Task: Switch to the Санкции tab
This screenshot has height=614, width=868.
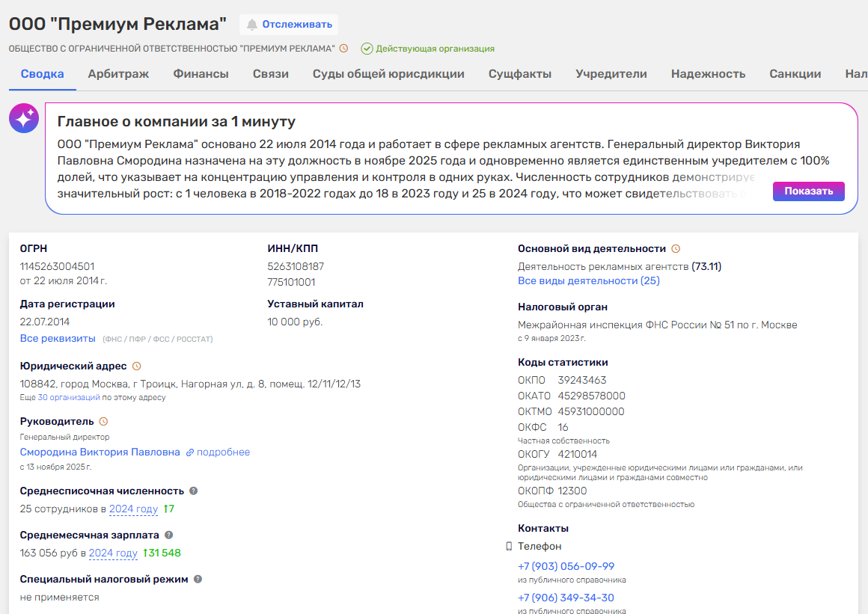Action: (795, 74)
